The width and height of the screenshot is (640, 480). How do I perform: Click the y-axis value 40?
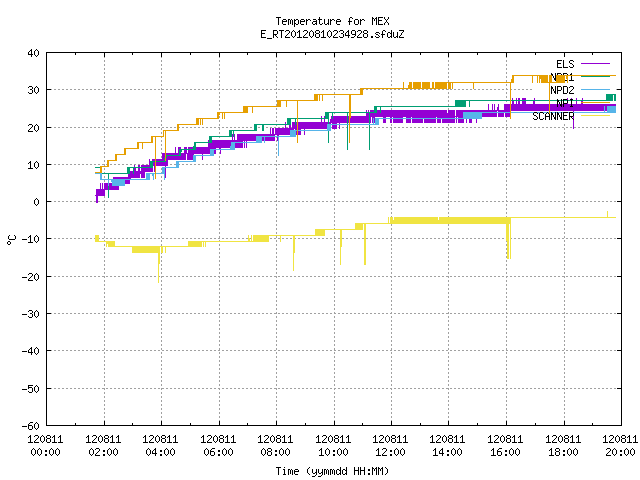[x=33, y=53]
